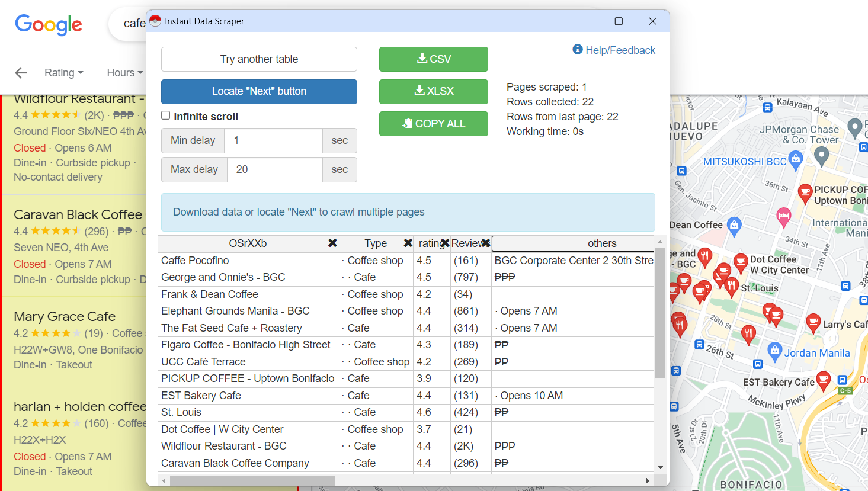Click Try another table button
Image resolution: width=868 pixels, height=491 pixels.
259,59
